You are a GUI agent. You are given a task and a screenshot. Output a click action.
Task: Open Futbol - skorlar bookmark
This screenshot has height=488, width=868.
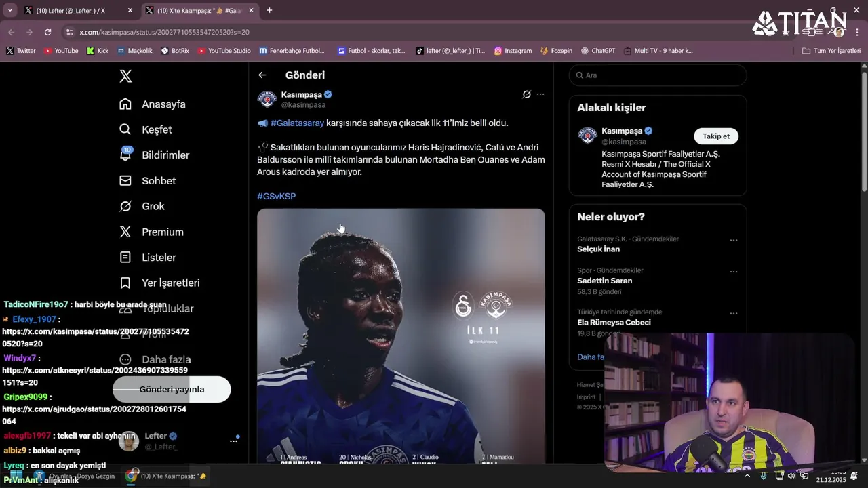tap(371, 51)
